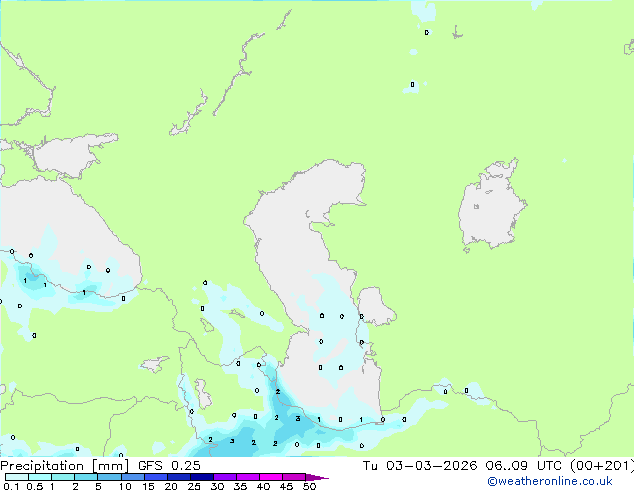634x490 pixels.
Task: Select the 40–45 mm magenta legend swatch
Action: pos(271,477)
